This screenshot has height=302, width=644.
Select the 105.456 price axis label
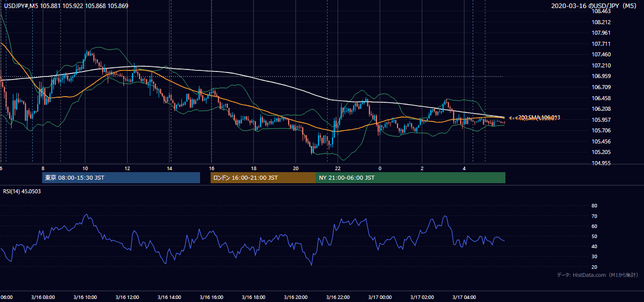[x=602, y=141]
